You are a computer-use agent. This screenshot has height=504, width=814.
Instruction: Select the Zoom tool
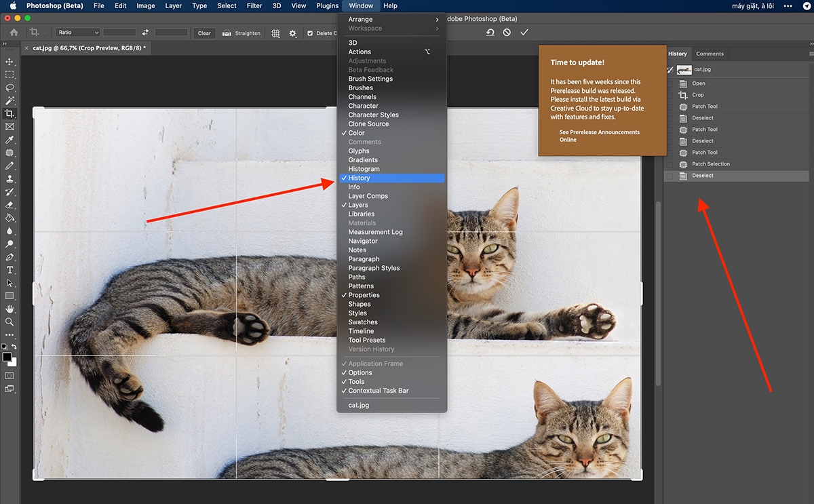click(9, 322)
